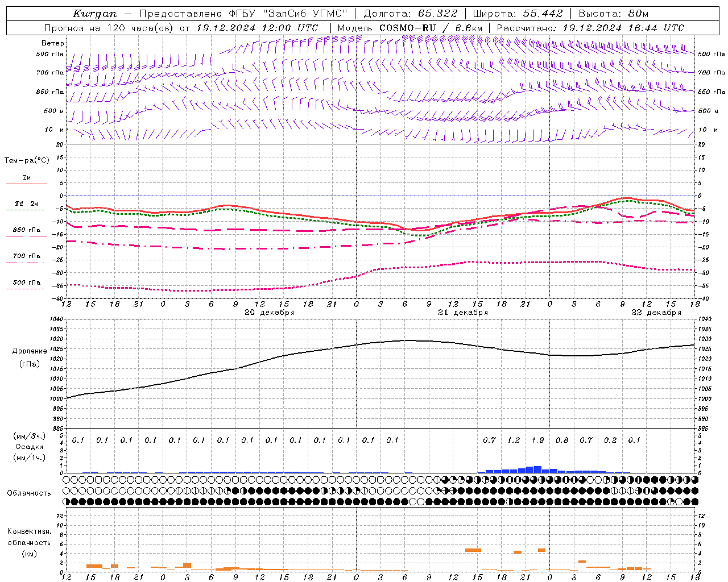Click the Облачность cloud cover label
Image resolution: width=728 pixels, height=582 pixels.
[x=29, y=493]
